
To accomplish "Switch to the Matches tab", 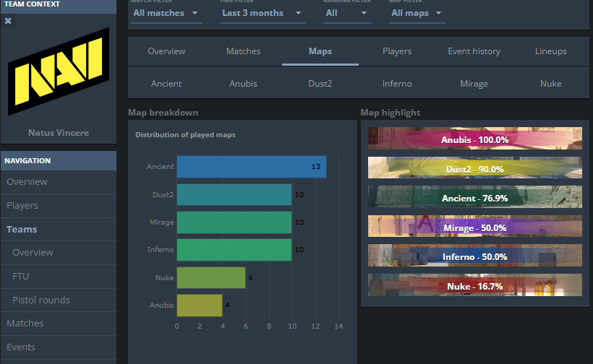I will tap(243, 51).
